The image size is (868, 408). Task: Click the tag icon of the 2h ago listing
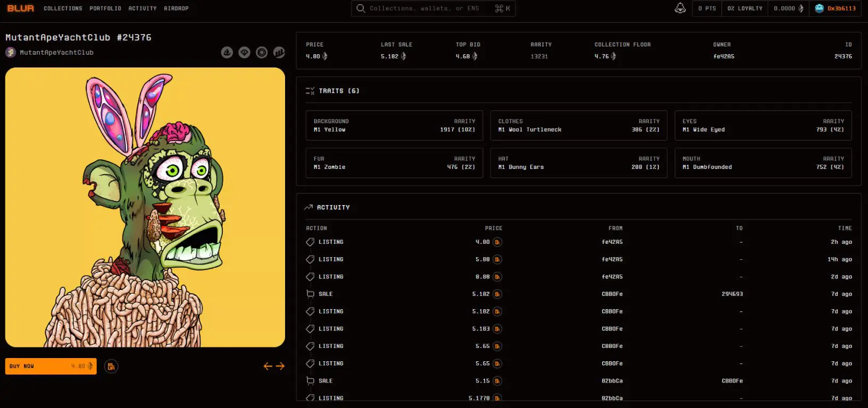pyautogui.click(x=310, y=242)
